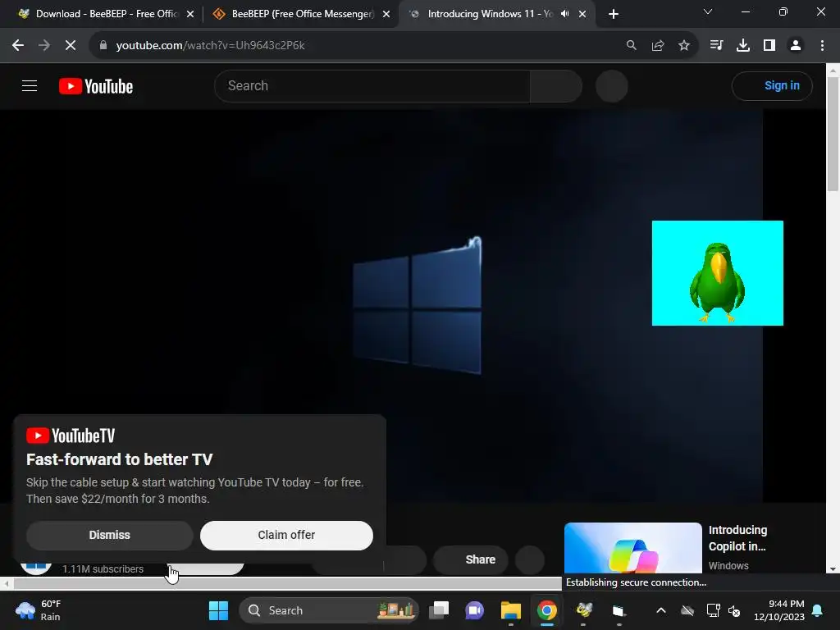Open the Windows Start button

(218, 610)
